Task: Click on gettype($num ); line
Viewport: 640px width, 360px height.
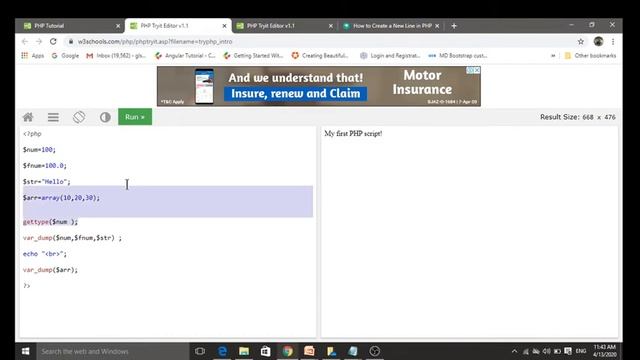Action: point(50,222)
